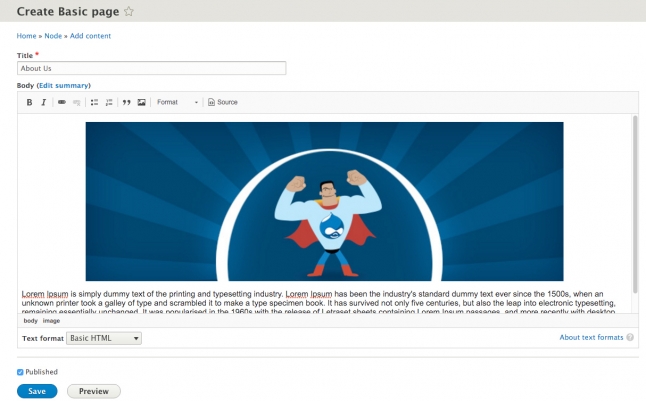
Task: Add page to shortcuts with star icon
Action: tap(129, 12)
